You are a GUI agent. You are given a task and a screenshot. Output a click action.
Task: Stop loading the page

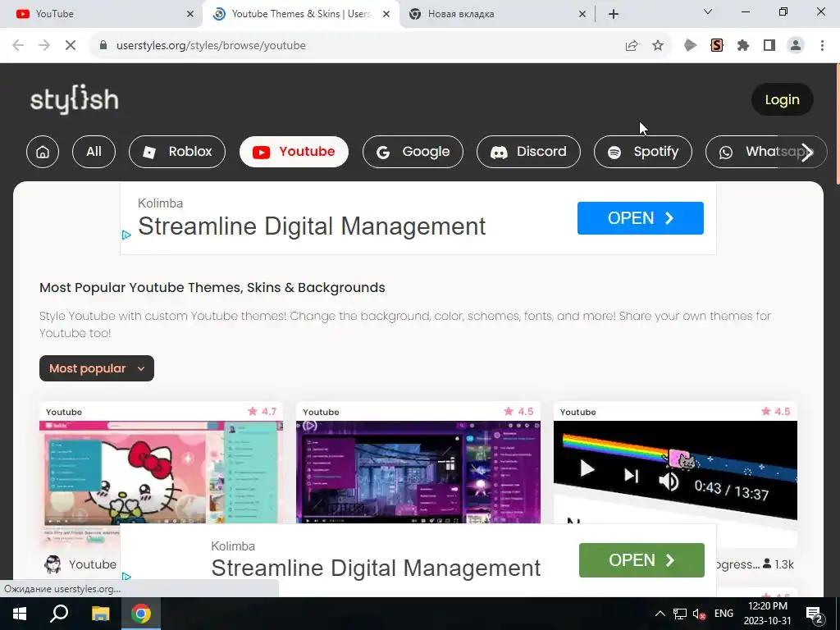click(x=71, y=46)
